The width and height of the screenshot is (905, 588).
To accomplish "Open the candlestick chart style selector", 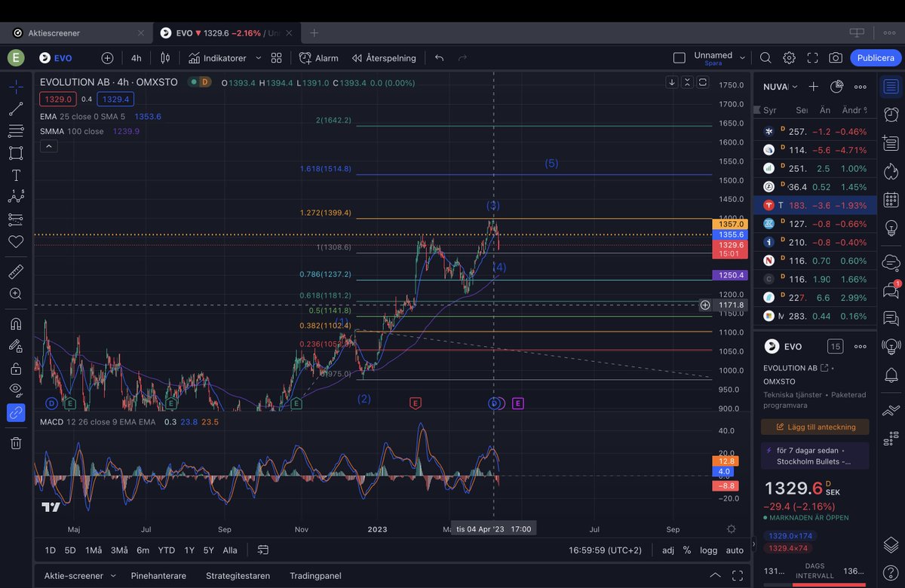I will [x=166, y=58].
